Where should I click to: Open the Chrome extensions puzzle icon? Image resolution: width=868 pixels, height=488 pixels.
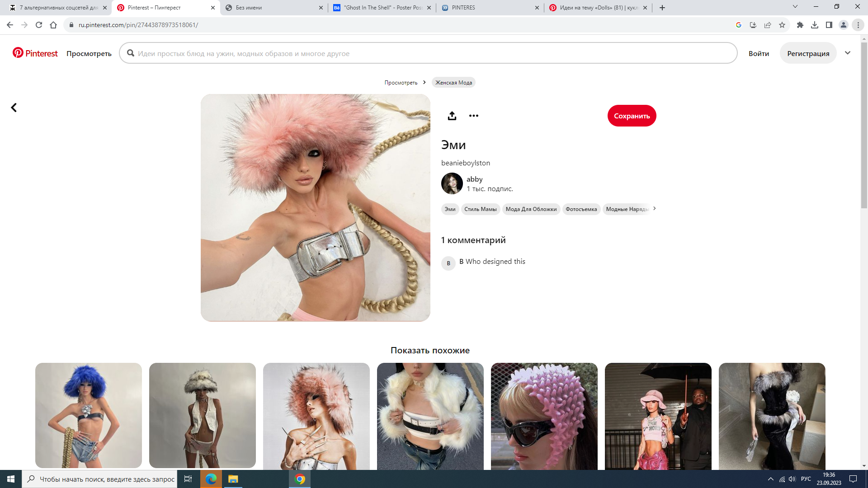coord(800,25)
